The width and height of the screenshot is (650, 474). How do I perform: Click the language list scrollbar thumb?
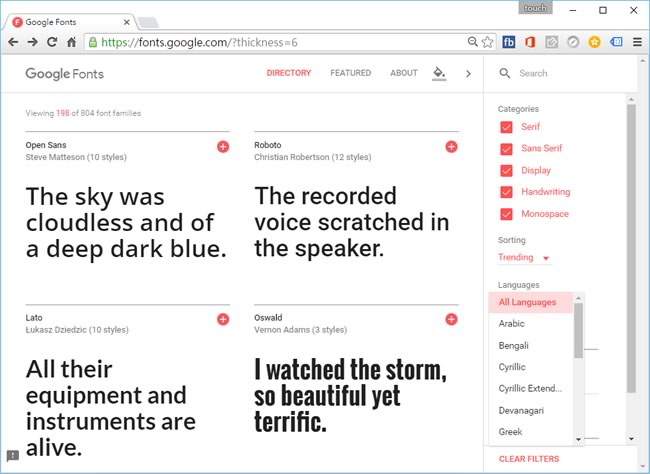click(x=578, y=331)
